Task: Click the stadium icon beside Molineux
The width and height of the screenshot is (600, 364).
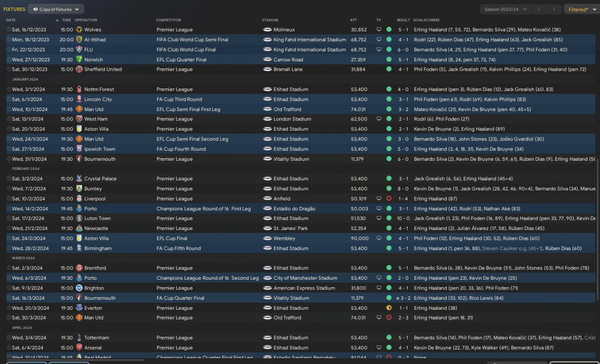Action: (x=268, y=30)
